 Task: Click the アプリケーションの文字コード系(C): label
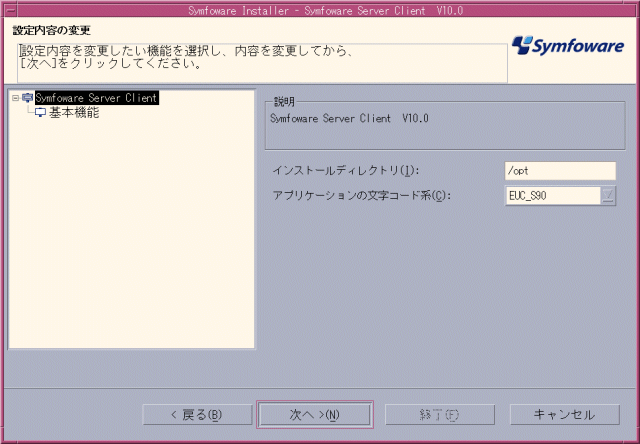click(x=362, y=196)
